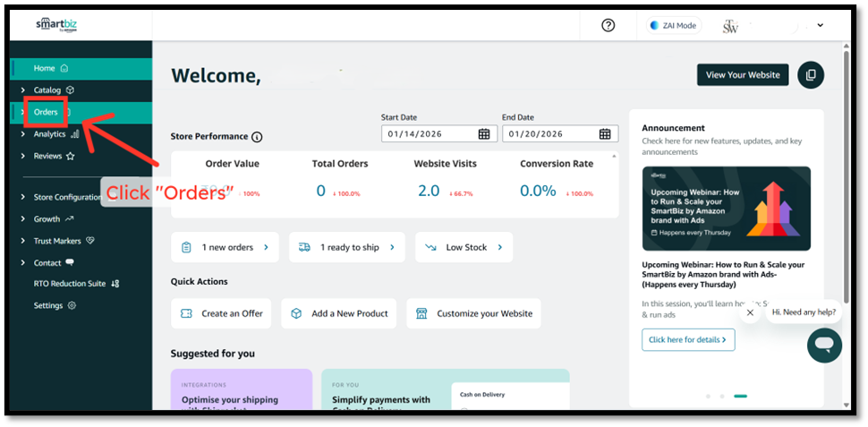Click the End Date calendar icon
The image size is (868, 427).
pos(605,134)
